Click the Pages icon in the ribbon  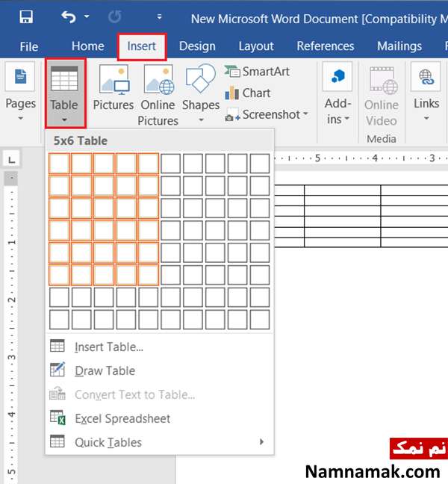(20, 76)
